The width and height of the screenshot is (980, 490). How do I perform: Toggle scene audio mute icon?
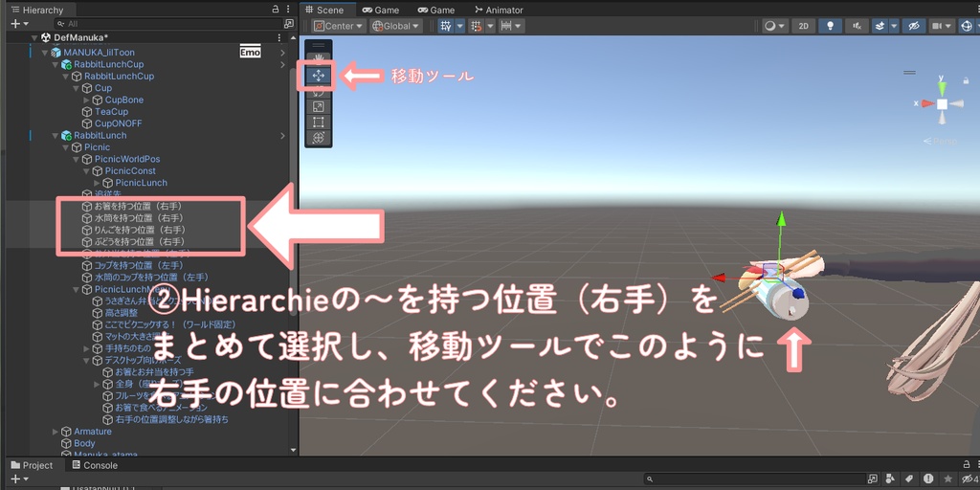[857, 26]
